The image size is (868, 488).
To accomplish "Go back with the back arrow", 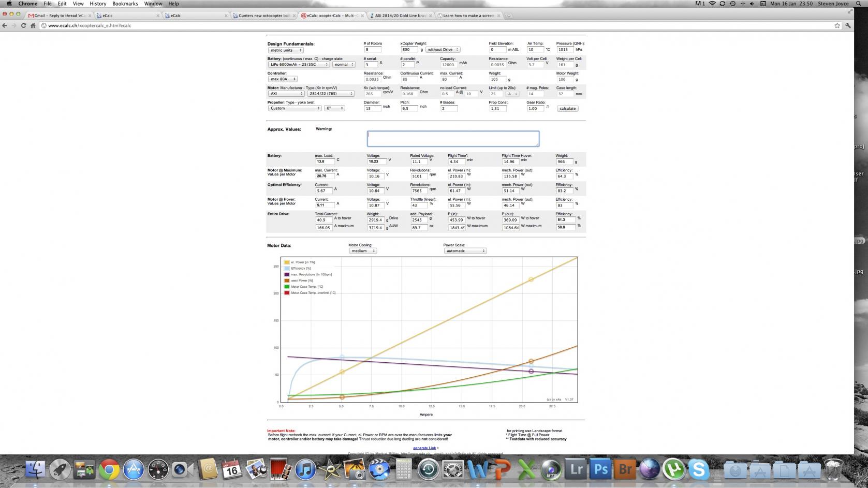I will [5, 25].
